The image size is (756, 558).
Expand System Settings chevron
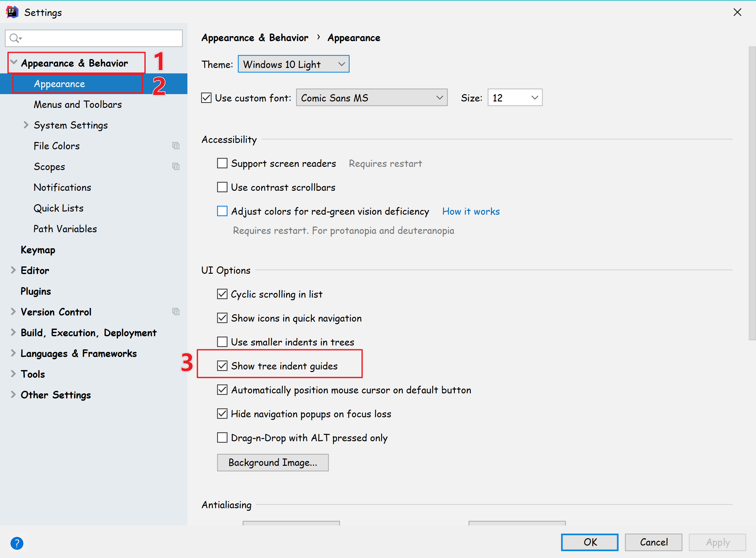pos(26,125)
